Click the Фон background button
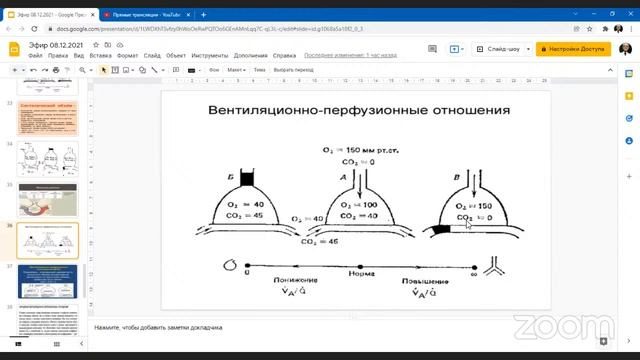This screenshot has height=360, width=640. pyautogui.click(x=214, y=70)
